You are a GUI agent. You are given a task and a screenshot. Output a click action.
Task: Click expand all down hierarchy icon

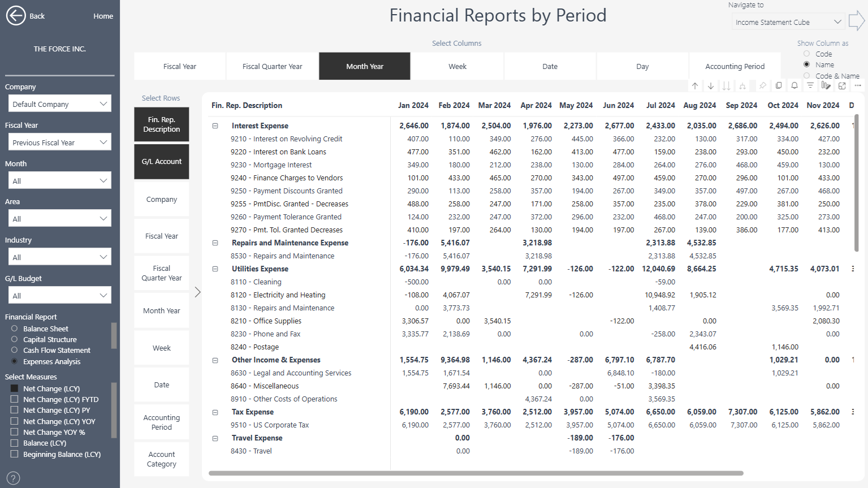click(x=742, y=86)
